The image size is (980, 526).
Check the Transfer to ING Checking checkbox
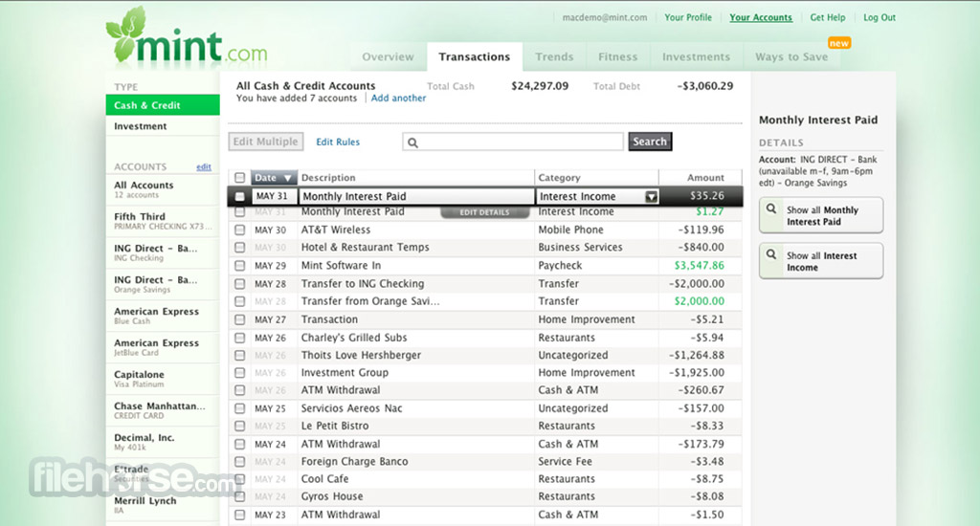[239, 284]
